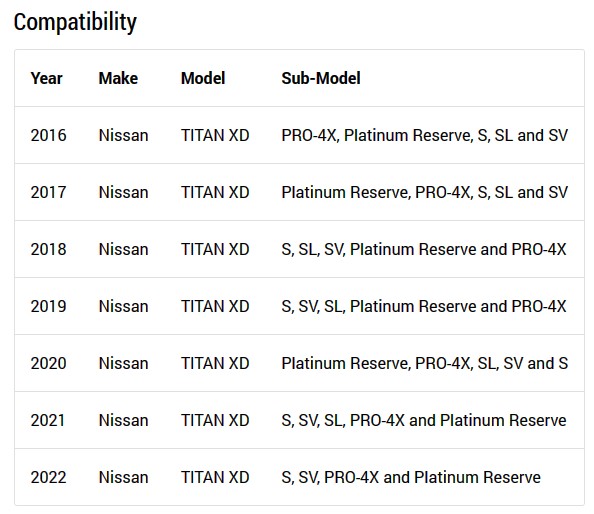This screenshot has width=594, height=514.
Task: Select sub-model text starting 'PRO-4X, Platinum Reserve, S'
Action: pos(425,136)
